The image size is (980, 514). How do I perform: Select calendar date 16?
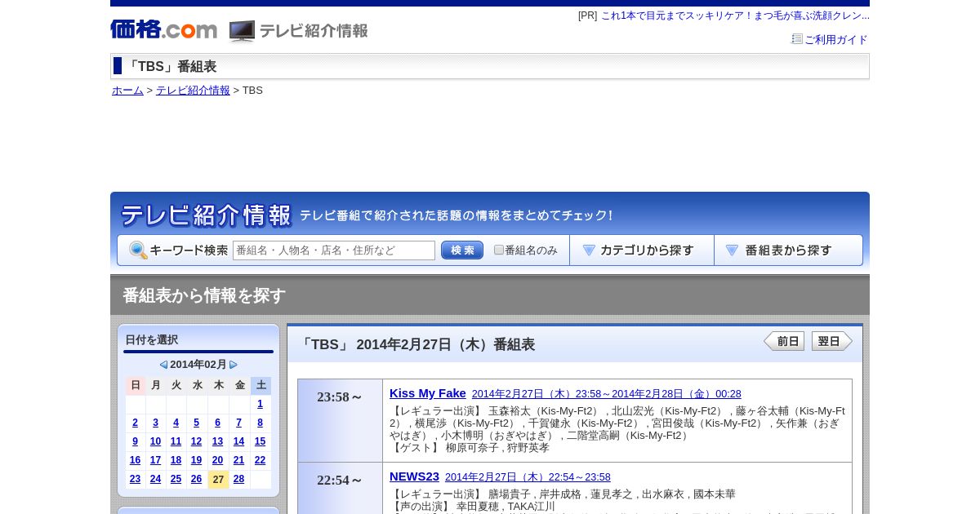click(135, 460)
